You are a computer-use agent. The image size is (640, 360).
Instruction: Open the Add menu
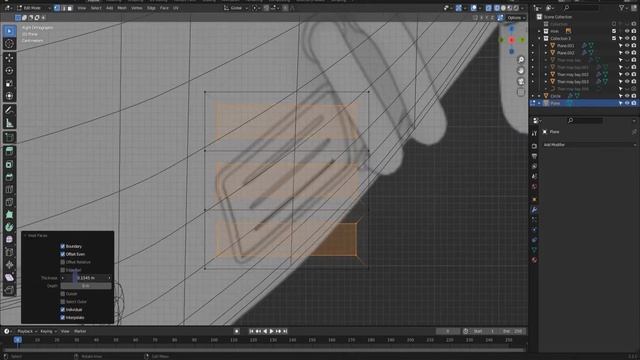tap(109, 8)
